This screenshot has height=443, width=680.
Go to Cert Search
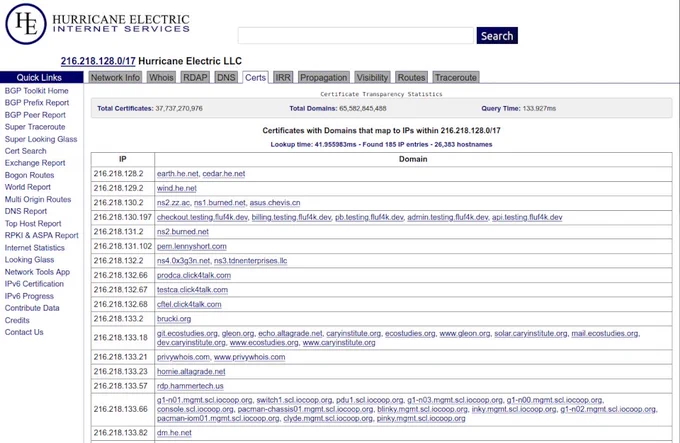click(26, 151)
